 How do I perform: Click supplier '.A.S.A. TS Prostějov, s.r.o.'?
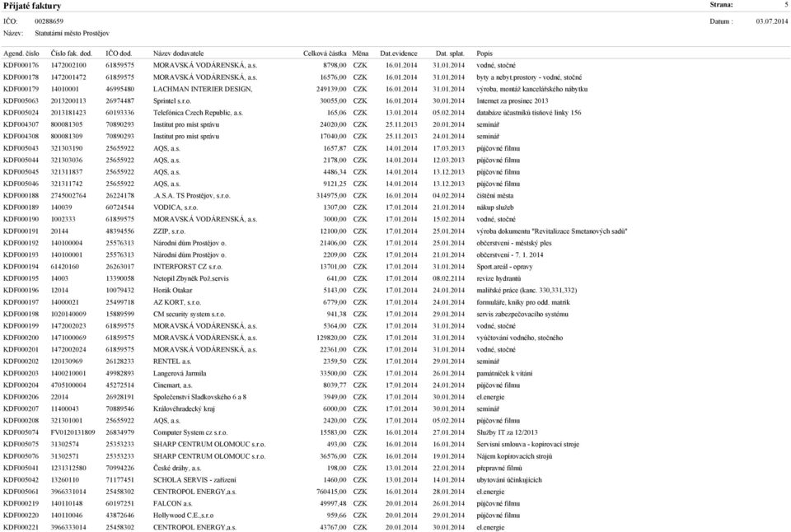tap(192, 196)
